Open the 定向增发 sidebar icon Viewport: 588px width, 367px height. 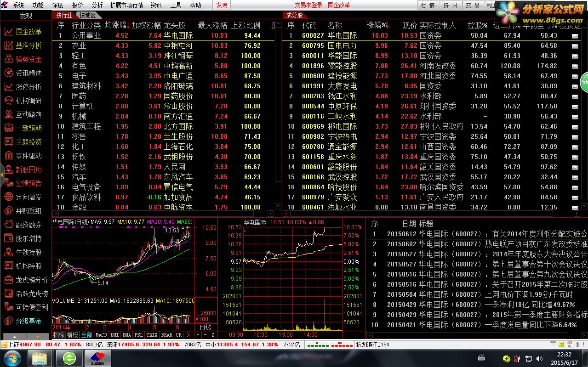(x=9, y=197)
